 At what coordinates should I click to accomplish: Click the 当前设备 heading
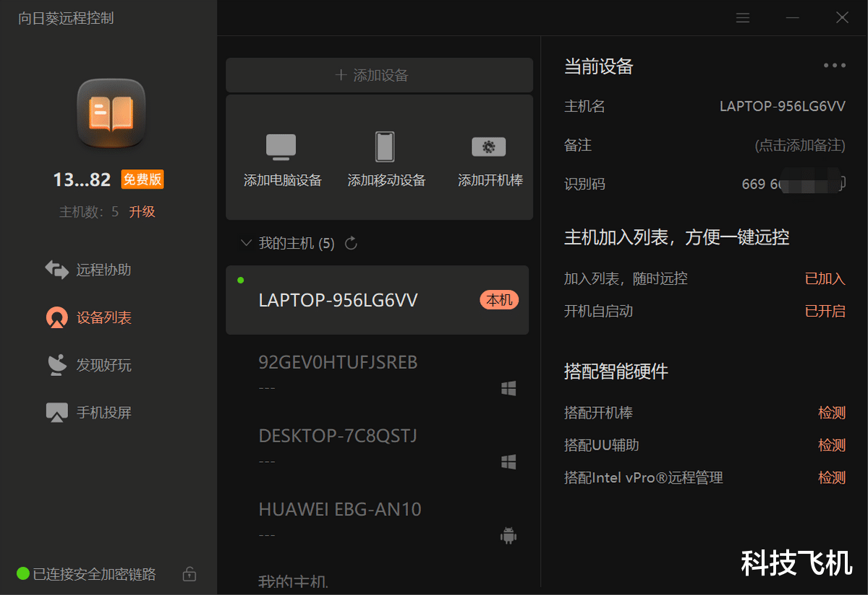(599, 67)
